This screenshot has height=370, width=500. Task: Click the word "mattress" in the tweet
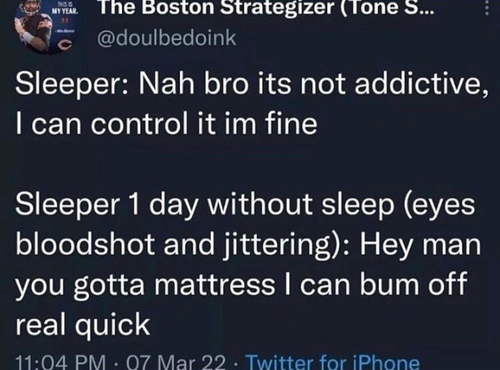(x=214, y=284)
